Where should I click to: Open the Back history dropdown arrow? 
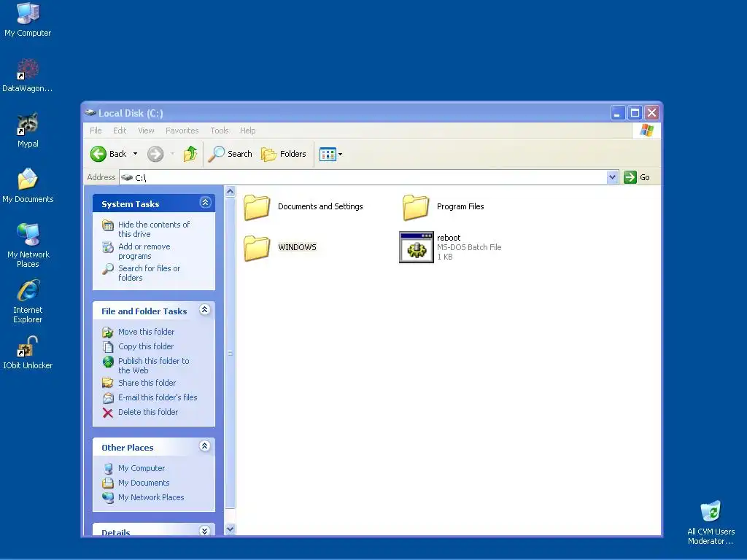pyautogui.click(x=135, y=154)
